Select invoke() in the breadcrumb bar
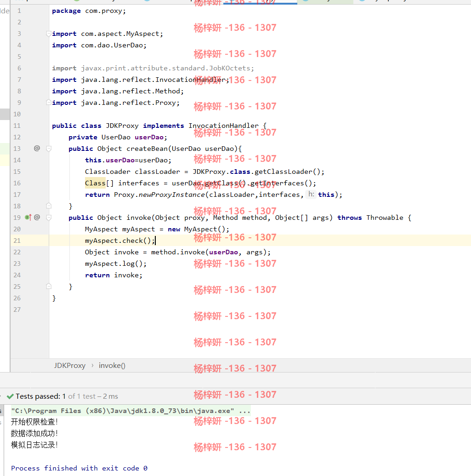471x476 pixels. 112,366
